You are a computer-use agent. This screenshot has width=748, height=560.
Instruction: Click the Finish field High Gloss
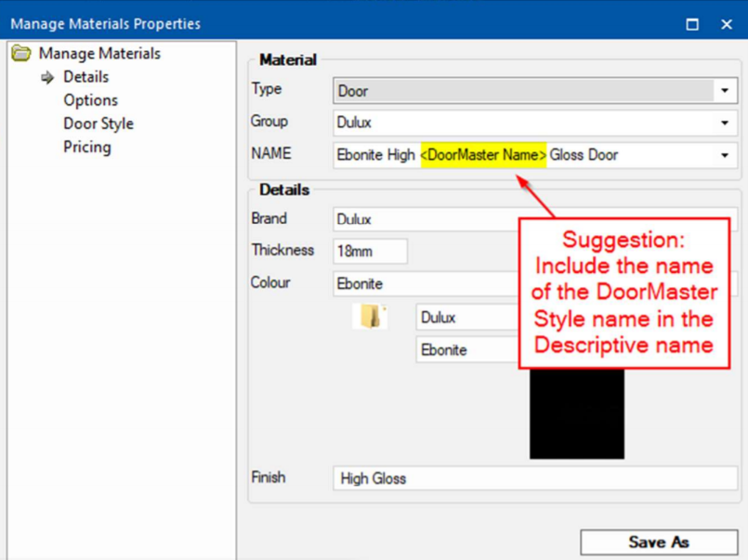click(535, 478)
